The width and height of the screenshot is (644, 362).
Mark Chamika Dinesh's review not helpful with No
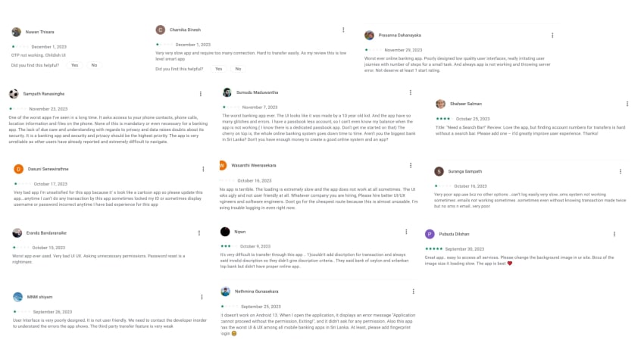[238, 69]
